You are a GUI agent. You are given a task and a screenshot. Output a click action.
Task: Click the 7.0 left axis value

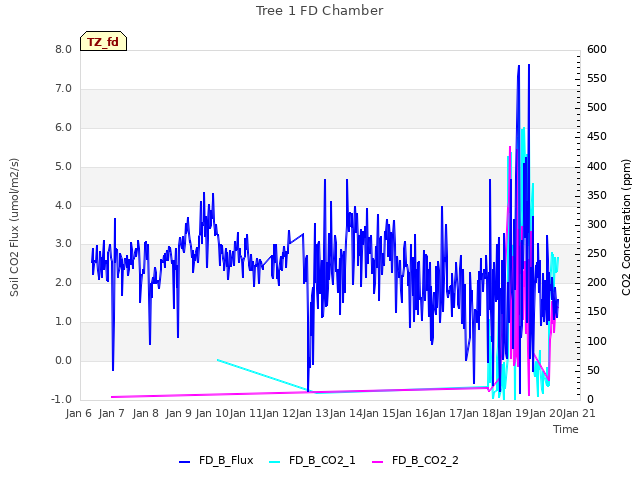tap(63, 89)
